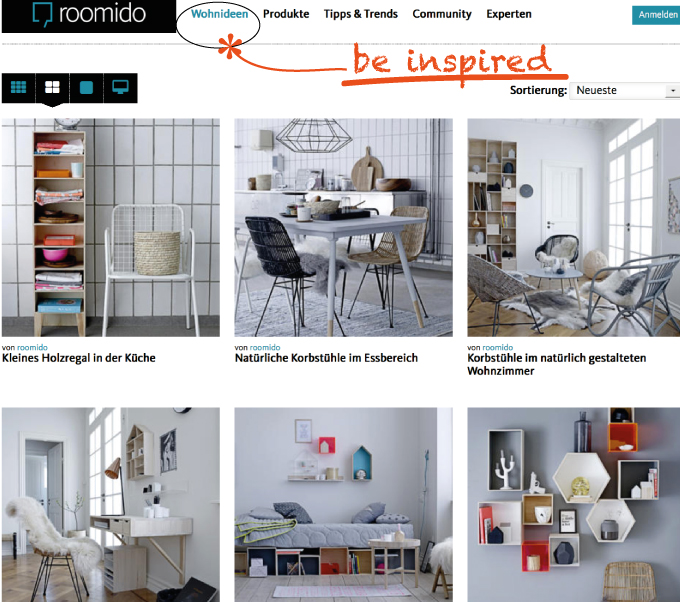Click the roomido logo
680x602 pixels.
pos(89,16)
